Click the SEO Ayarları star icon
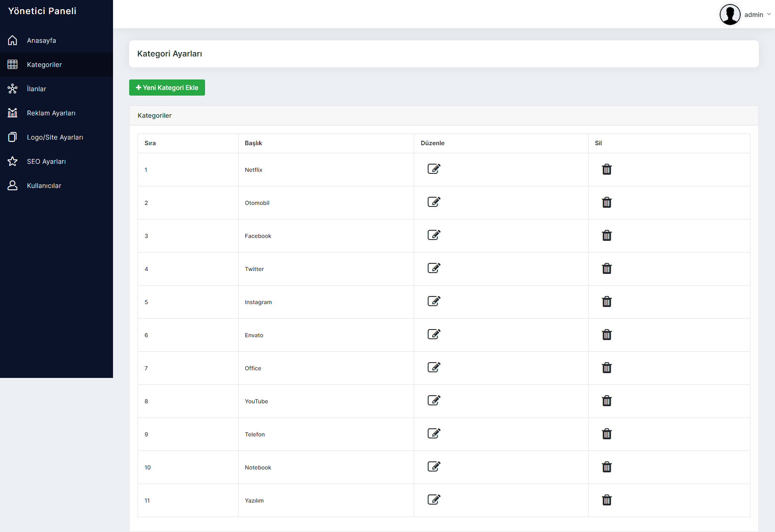This screenshot has width=775, height=532. [13, 161]
